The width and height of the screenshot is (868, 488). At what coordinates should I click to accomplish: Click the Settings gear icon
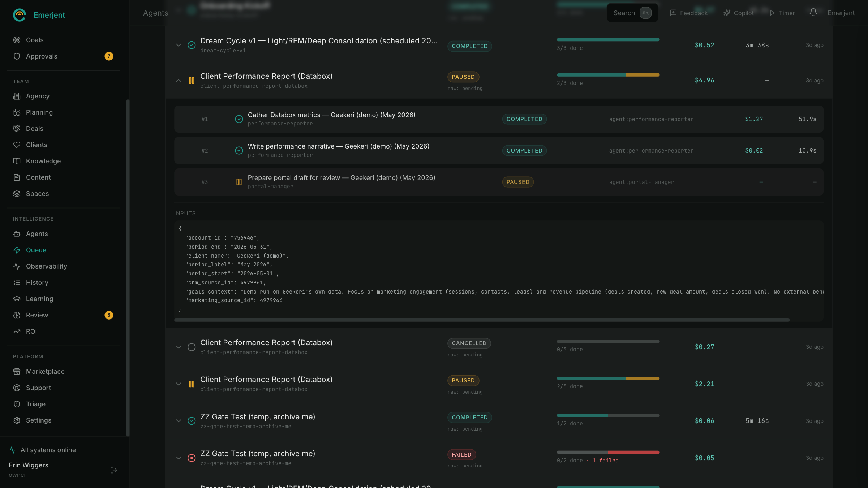point(17,420)
